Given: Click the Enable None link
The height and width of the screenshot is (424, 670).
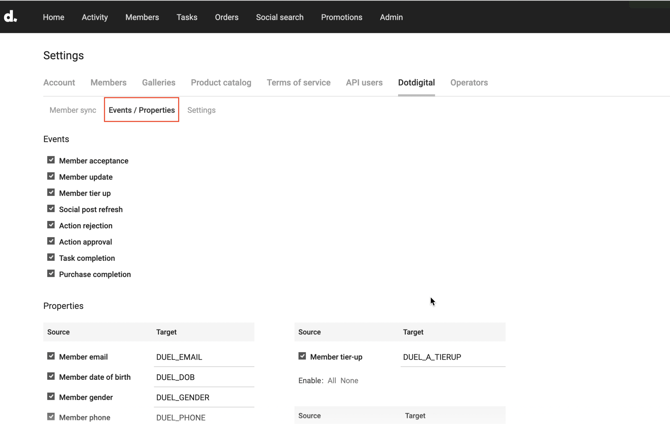Looking at the screenshot, I should pyautogui.click(x=349, y=381).
